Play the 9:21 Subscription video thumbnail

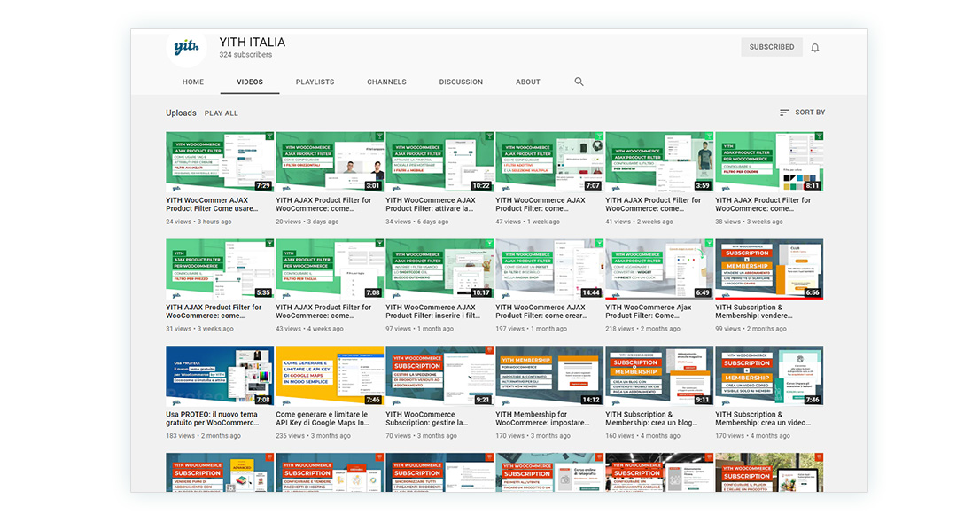tap(440, 377)
